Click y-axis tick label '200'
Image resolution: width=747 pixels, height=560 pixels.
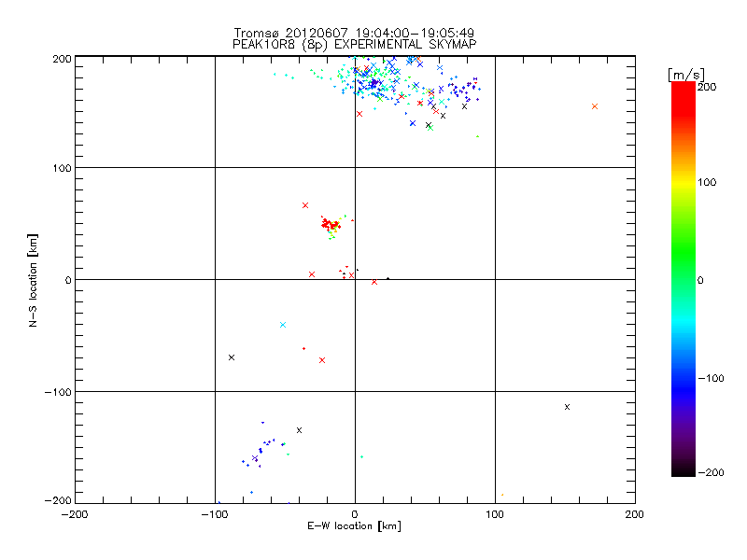[62, 59]
